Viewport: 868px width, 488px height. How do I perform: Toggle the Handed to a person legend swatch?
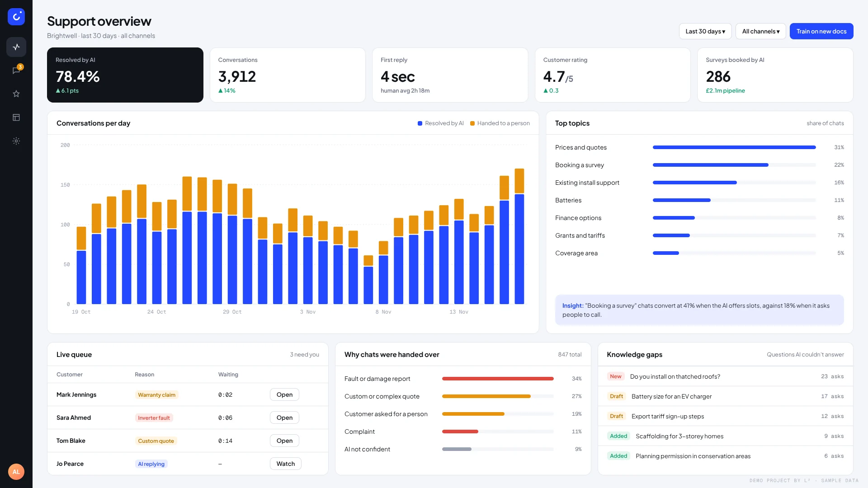click(x=472, y=123)
